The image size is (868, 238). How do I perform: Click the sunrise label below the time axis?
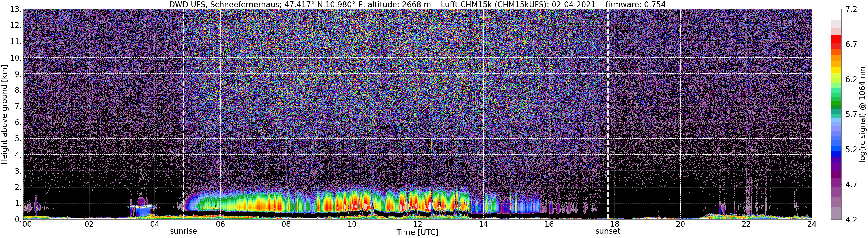183,231
